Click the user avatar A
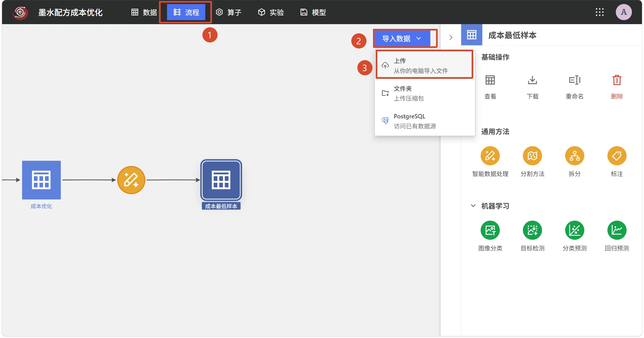Image resolution: width=644 pixels, height=338 pixels. point(624,12)
